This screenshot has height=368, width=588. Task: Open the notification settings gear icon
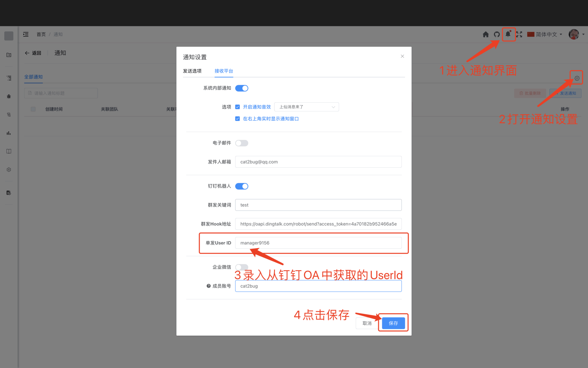[x=577, y=78]
